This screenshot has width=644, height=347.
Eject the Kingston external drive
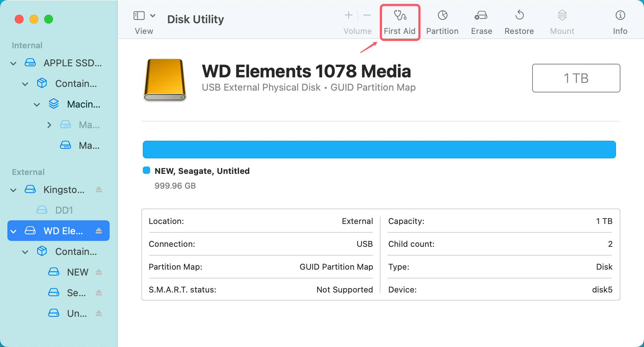click(x=99, y=189)
